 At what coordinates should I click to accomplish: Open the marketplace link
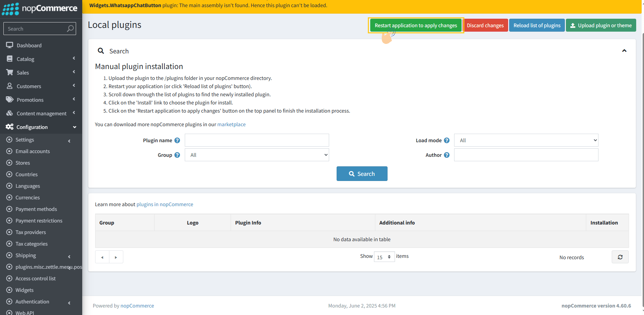(x=231, y=125)
